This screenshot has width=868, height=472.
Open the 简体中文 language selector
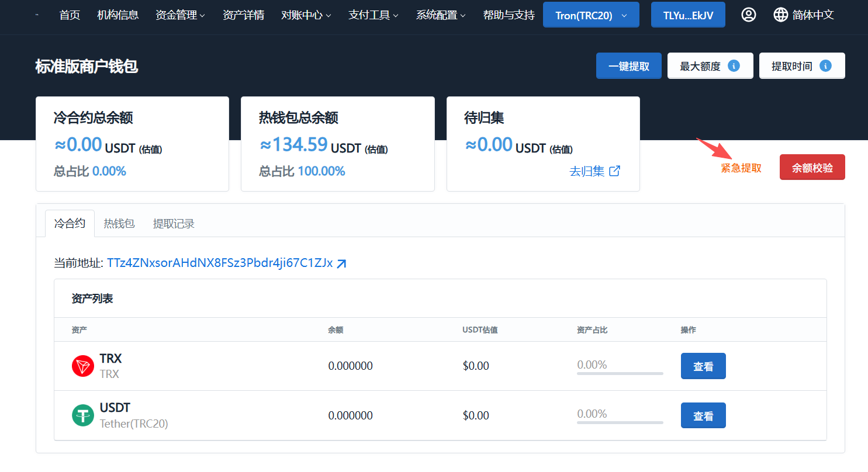[x=804, y=15]
